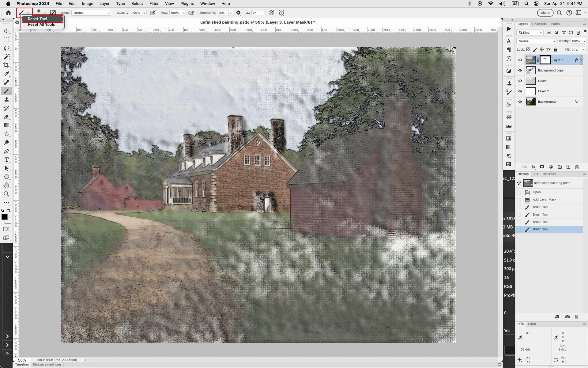Hide the Background copy layer

click(520, 71)
